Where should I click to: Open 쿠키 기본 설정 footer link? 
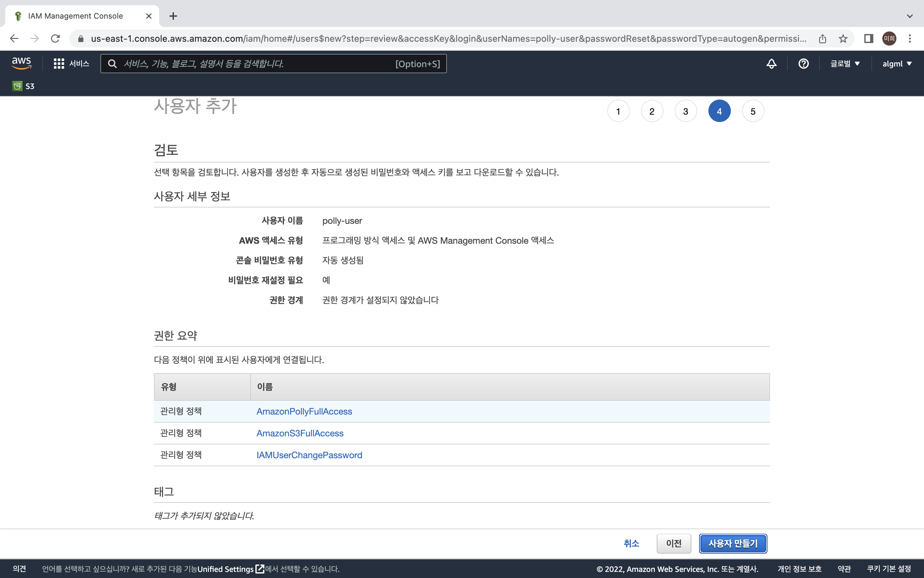[x=889, y=569]
